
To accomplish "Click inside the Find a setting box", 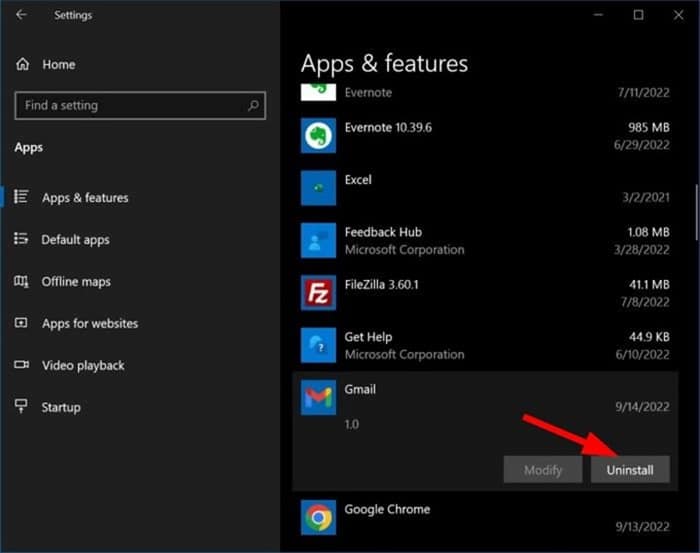I will pyautogui.click(x=140, y=105).
